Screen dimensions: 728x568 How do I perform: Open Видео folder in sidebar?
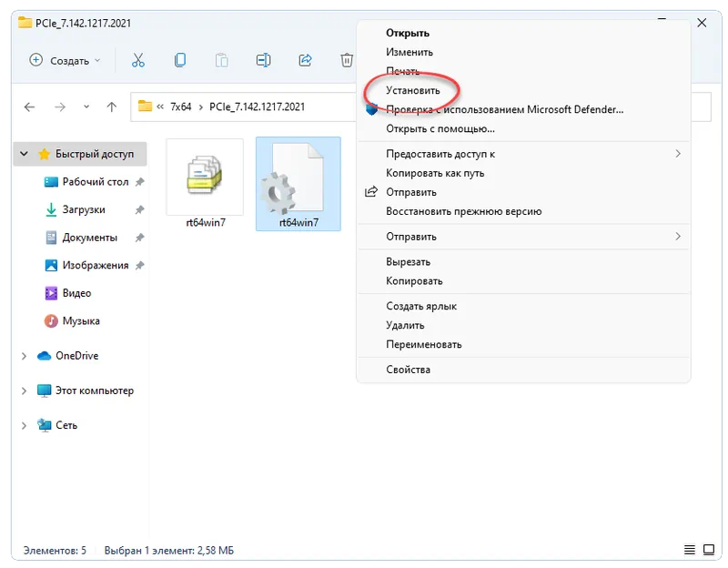click(x=76, y=293)
